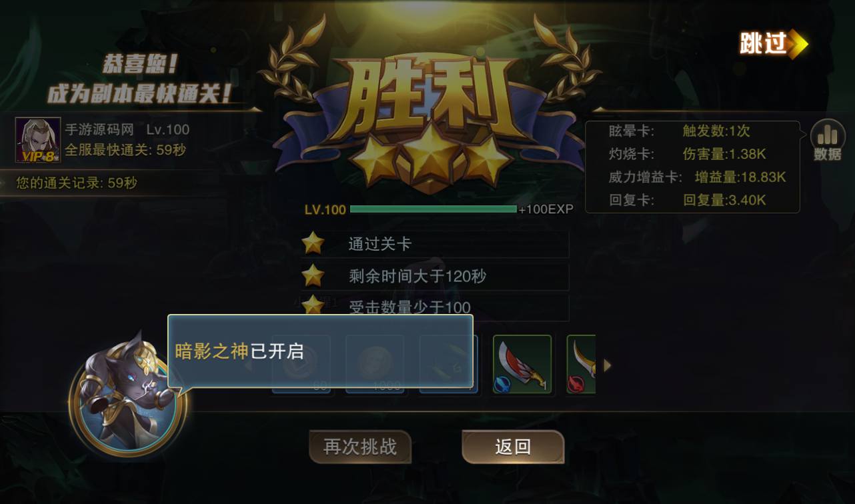This screenshot has width=855, height=504.
Task: Select the first dimmed coin reward slot
Action: point(301,365)
